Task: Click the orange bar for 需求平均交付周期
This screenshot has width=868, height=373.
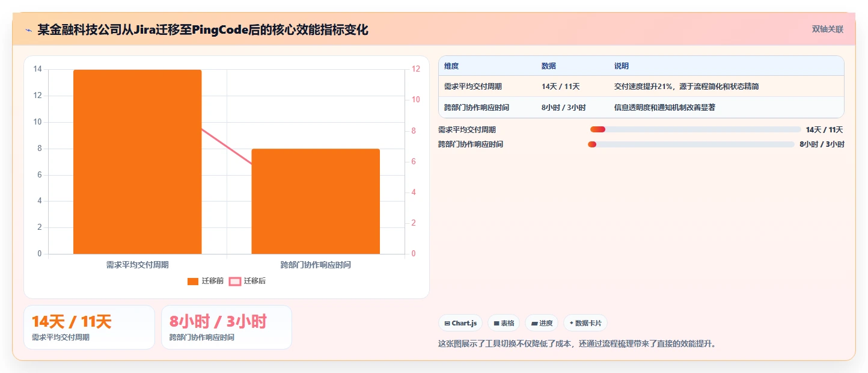Action: click(x=138, y=162)
